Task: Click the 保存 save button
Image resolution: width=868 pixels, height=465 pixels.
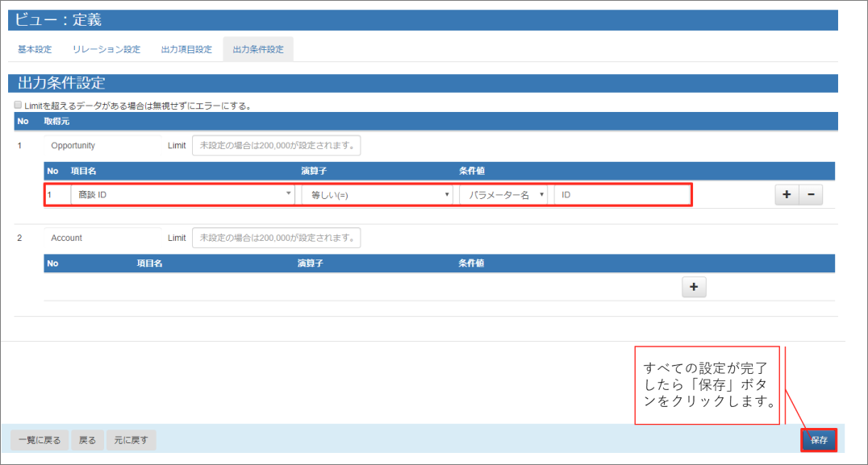Action: click(x=819, y=440)
